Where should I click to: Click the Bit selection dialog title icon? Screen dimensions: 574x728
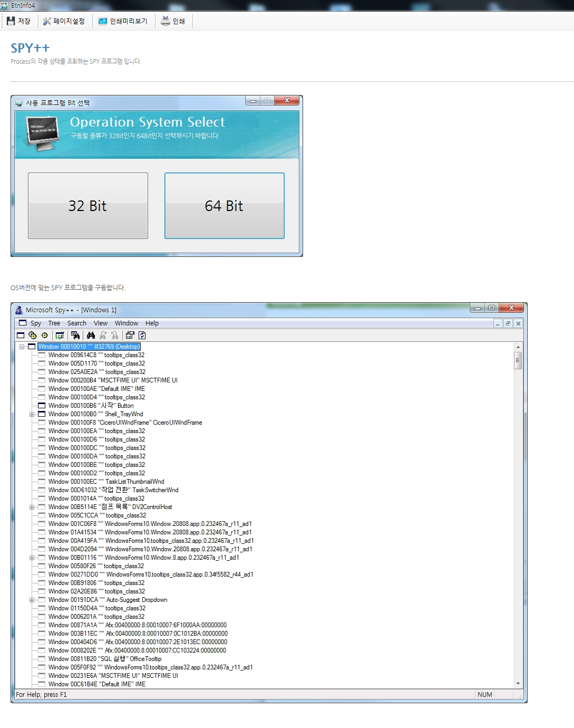[19, 103]
